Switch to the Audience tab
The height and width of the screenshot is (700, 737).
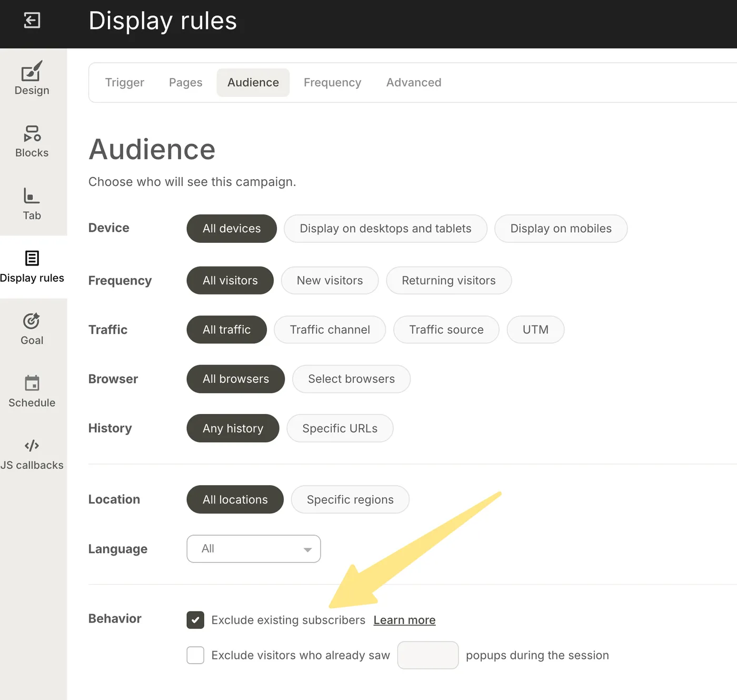coord(253,83)
